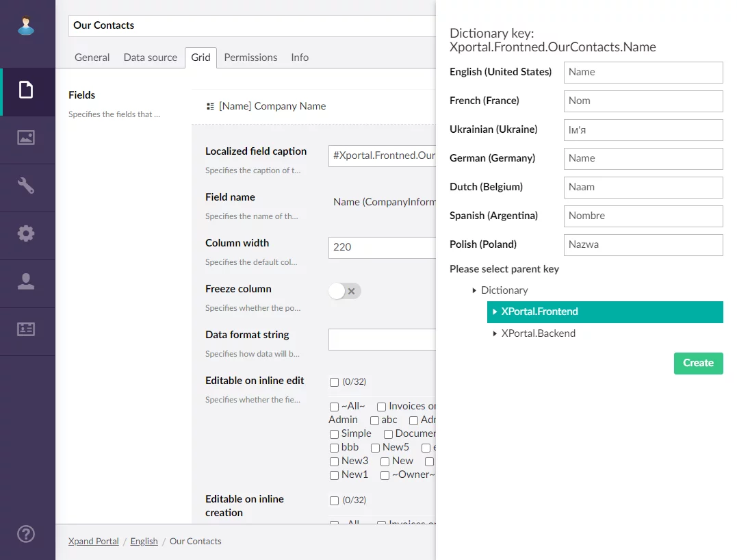Toggle the Freeze column switch
The width and height of the screenshot is (737, 560).
click(344, 291)
